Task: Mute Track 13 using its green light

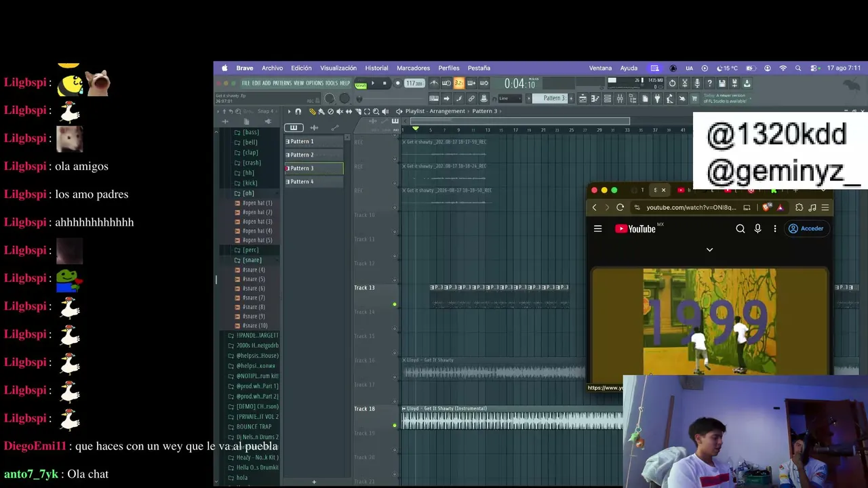Action: click(395, 304)
